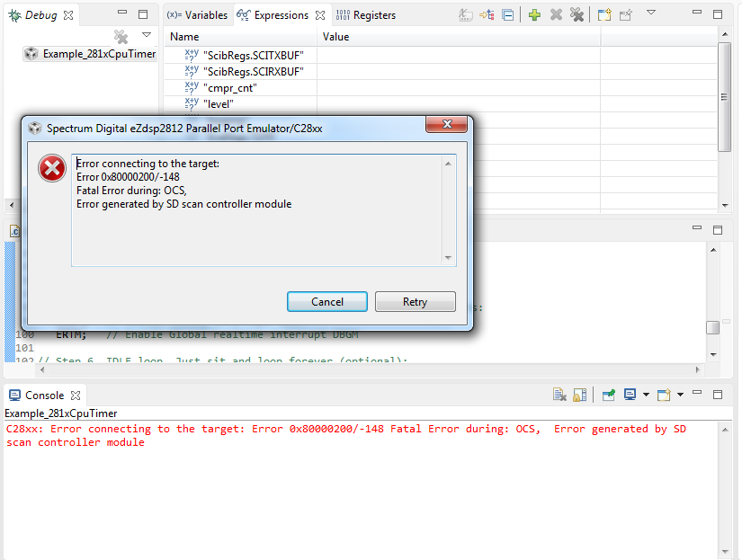
Task: Minimize the source editor panel
Action: click(697, 228)
